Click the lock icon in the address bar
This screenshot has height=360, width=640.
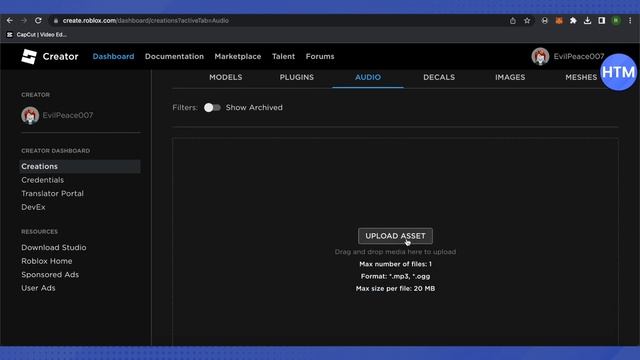[x=56, y=20]
